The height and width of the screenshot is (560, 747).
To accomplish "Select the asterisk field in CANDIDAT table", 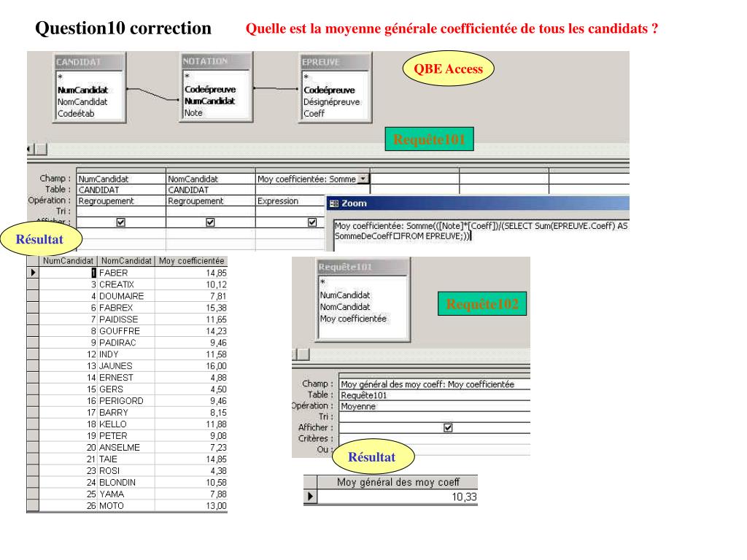I will point(61,77).
